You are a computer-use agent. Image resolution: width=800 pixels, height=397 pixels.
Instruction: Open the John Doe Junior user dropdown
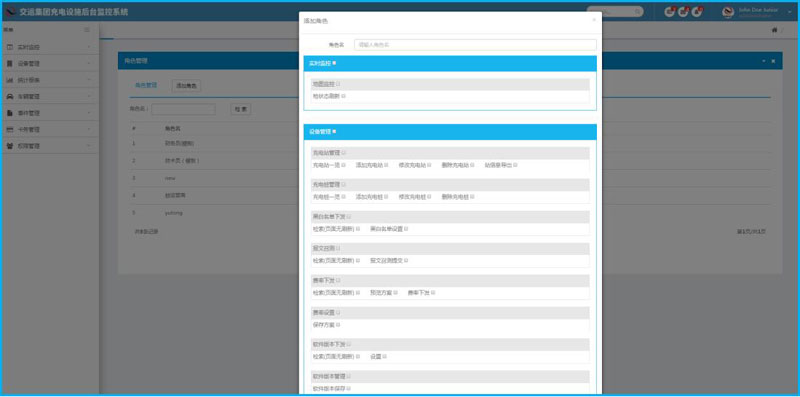pos(790,12)
